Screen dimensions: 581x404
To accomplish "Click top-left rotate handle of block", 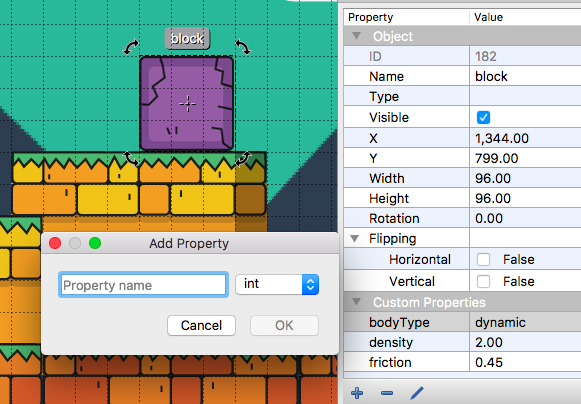I will (131, 47).
